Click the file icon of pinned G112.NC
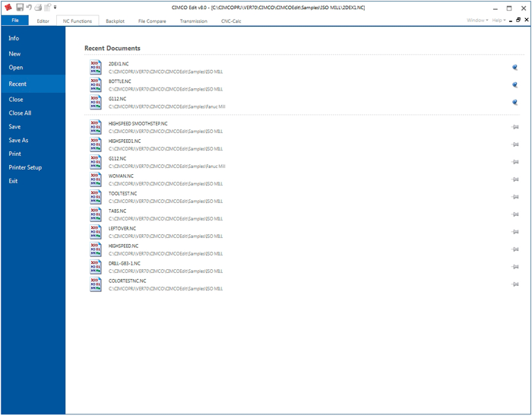The height and width of the screenshot is (416, 532). 96,102
